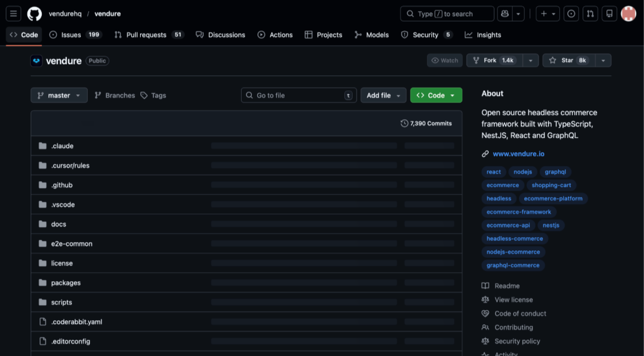The image size is (644, 356).
Task: Expand the master branch selector
Action: tap(59, 95)
